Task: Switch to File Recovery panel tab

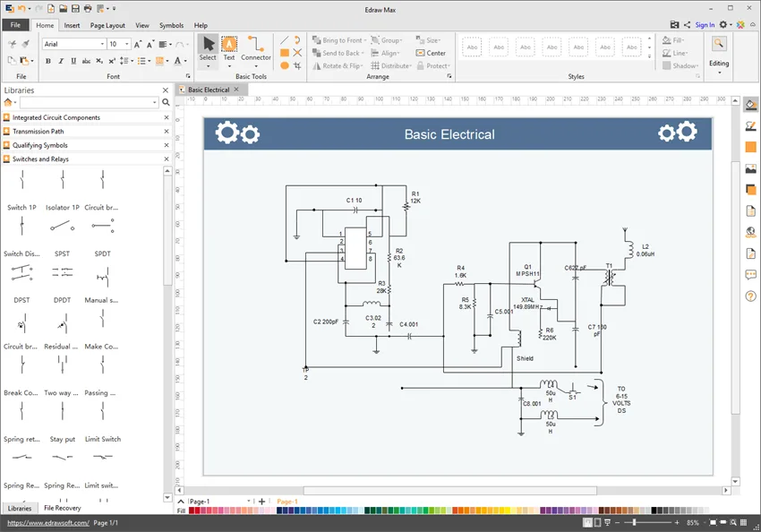Action: tap(62, 508)
